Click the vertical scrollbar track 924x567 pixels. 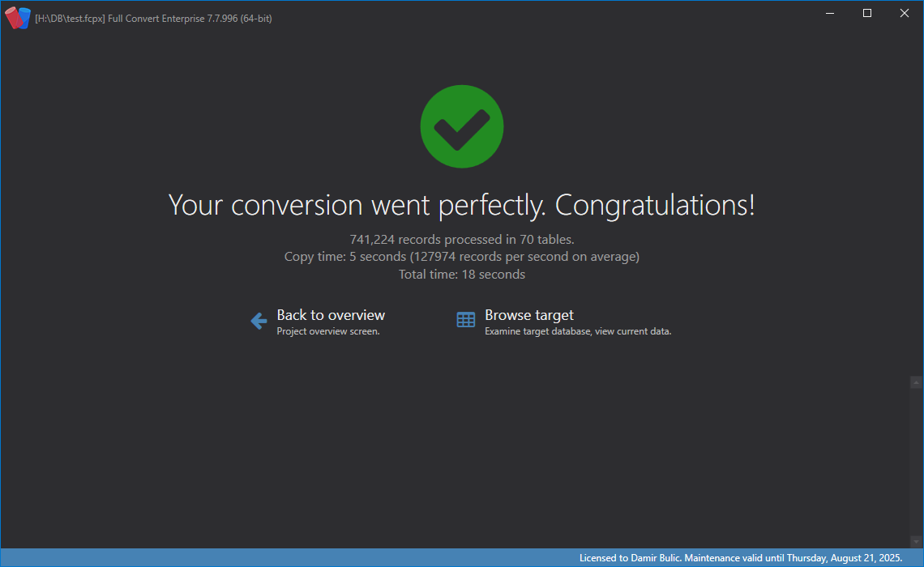coord(916,462)
